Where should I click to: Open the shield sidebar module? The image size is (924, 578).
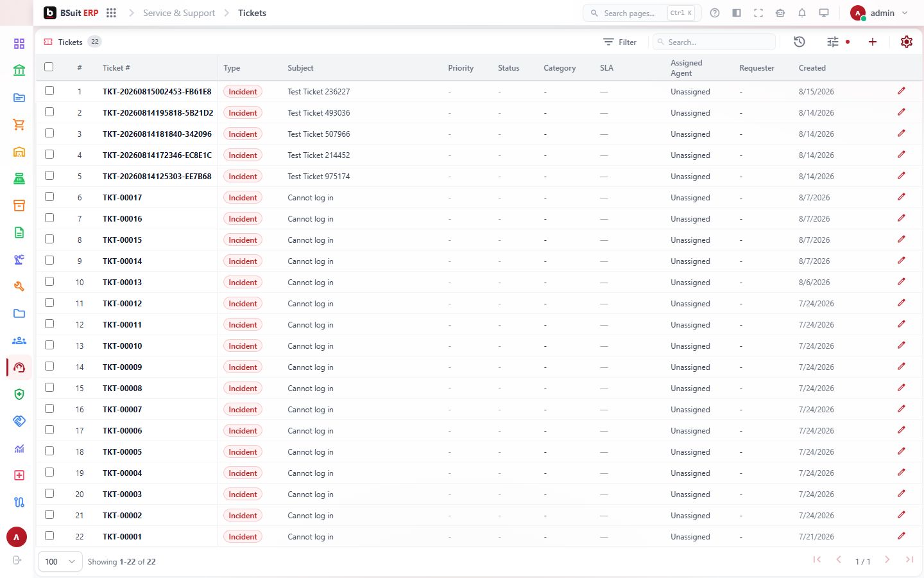19,394
